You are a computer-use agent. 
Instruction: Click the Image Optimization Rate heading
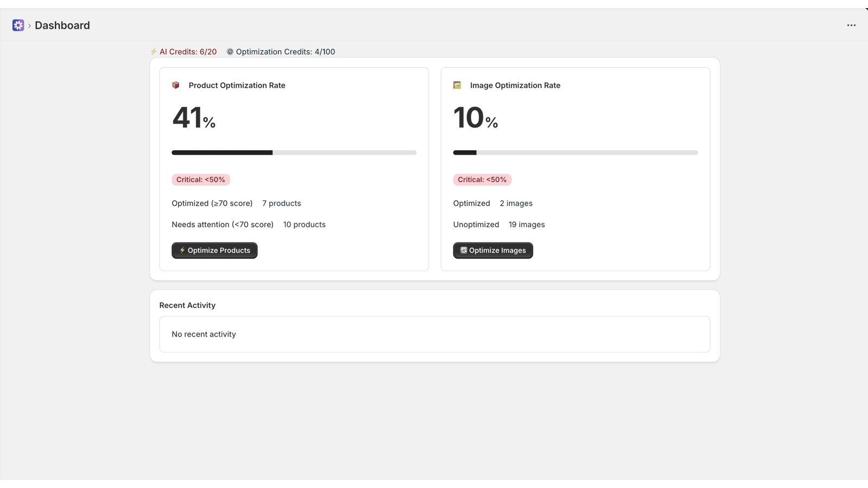515,85
